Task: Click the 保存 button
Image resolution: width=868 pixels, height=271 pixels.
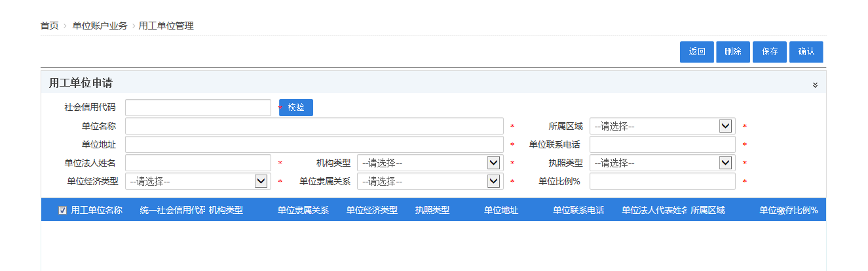Action: [770, 52]
